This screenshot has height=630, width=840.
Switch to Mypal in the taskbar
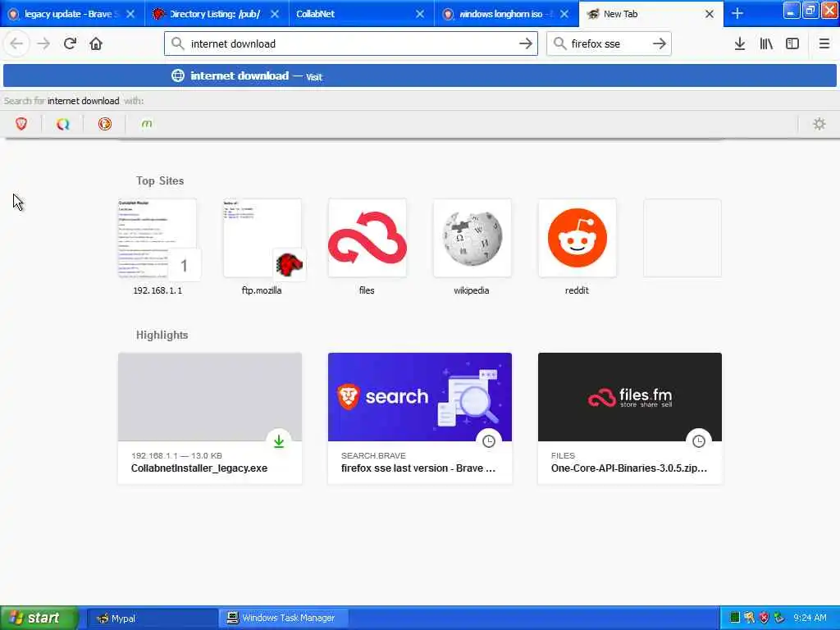tap(151, 619)
